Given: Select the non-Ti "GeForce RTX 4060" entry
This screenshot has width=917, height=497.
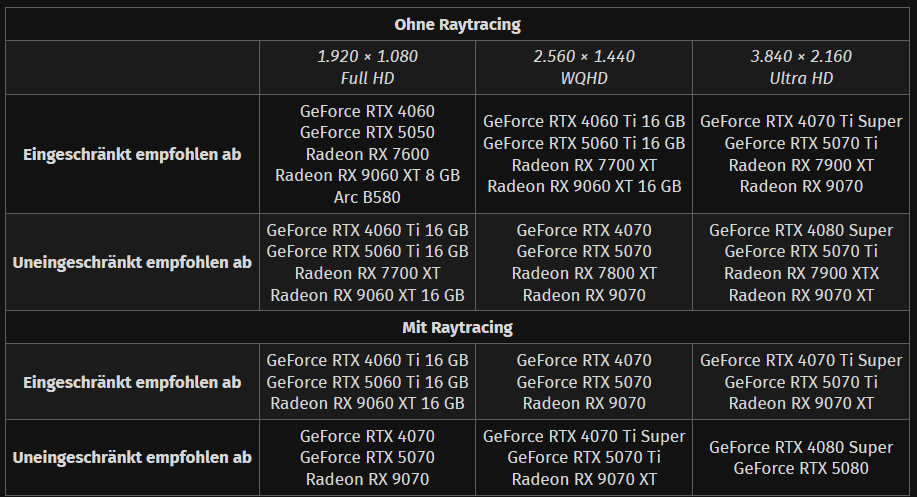Looking at the screenshot, I should click(367, 111).
